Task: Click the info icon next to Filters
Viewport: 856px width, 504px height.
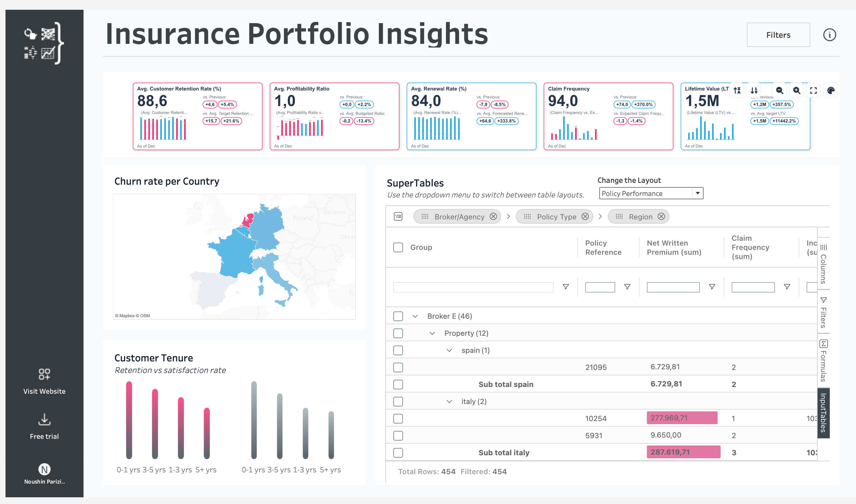Action: point(829,35)
